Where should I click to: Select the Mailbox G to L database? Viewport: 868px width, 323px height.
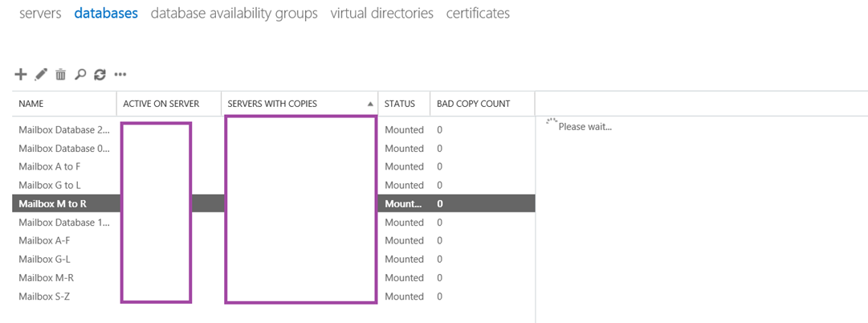[x=50, y=186]
